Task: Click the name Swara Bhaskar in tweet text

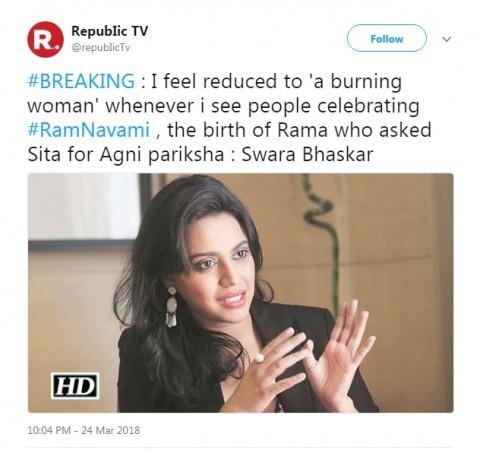Action: pyautogui.click(x=307, y=154)
